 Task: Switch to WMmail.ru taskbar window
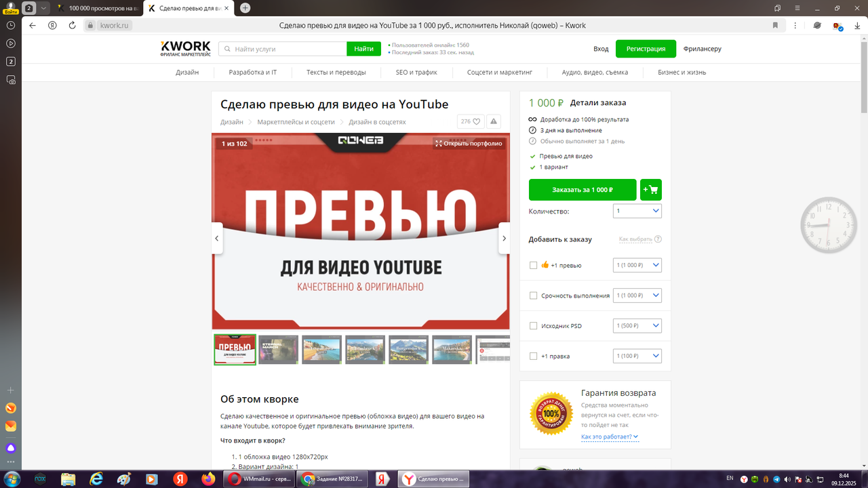click(x=260, y=479)
